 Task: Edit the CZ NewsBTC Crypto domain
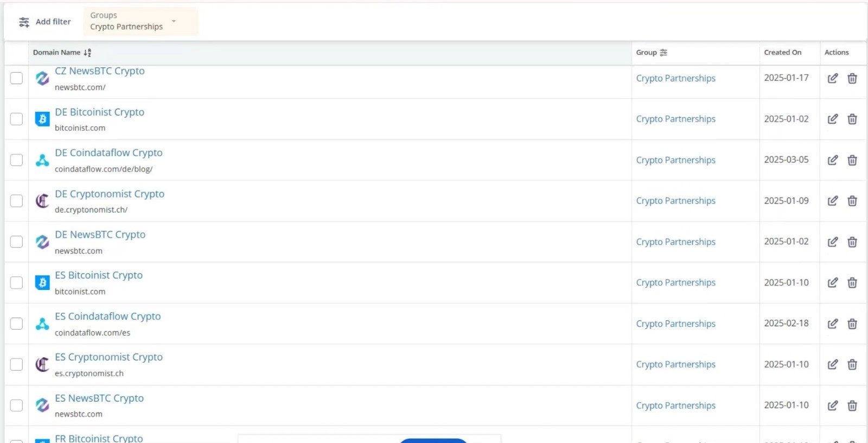coord(833,78)
